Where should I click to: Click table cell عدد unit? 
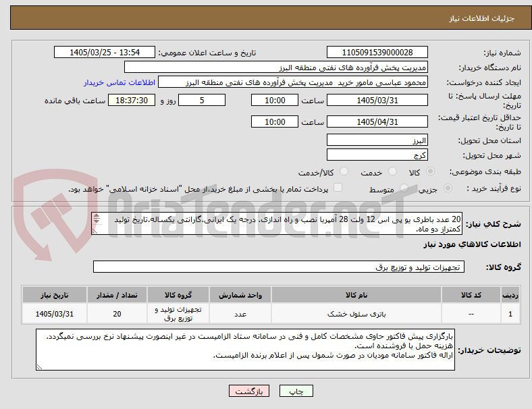click(x=240, y=314)
